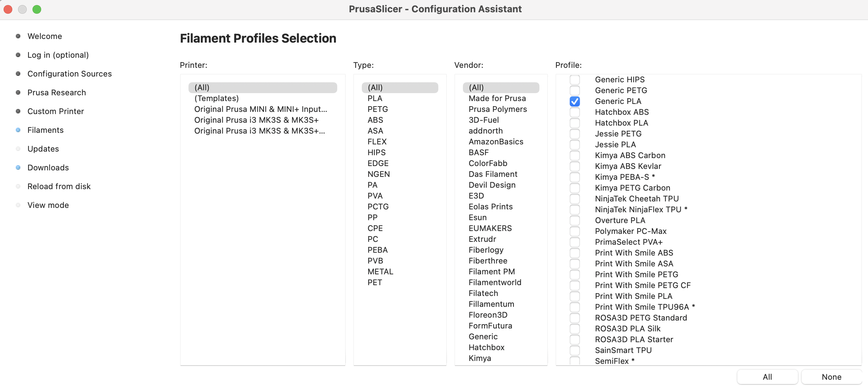Image resolution: width=868 pixels, height=392 pixels.
Task: Click the bullet icon beside Filaments
Action: (x=18, y=130)
